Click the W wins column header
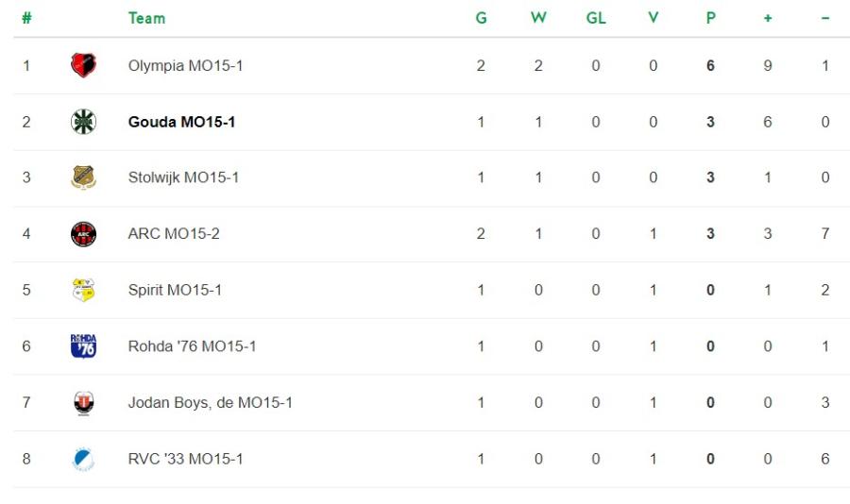Screen dimensions: 850x504 tap(538, 18)
